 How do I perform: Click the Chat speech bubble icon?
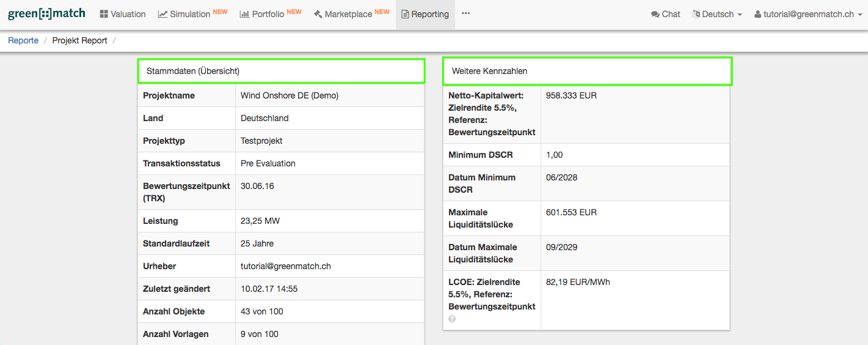click(655, 14)
